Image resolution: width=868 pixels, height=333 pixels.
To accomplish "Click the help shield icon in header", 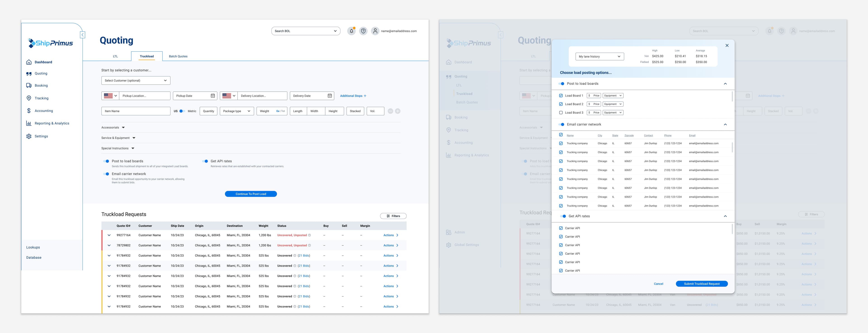I will click(x=363, y=31).
